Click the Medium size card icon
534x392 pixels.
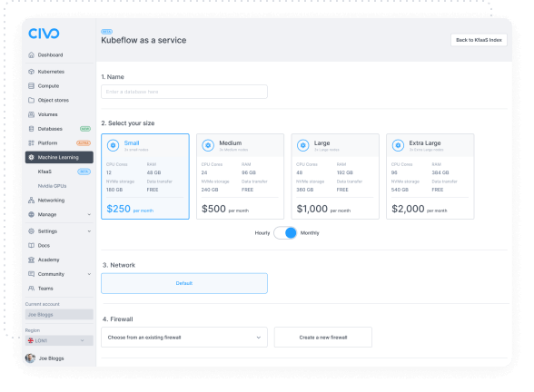point(208,145)
